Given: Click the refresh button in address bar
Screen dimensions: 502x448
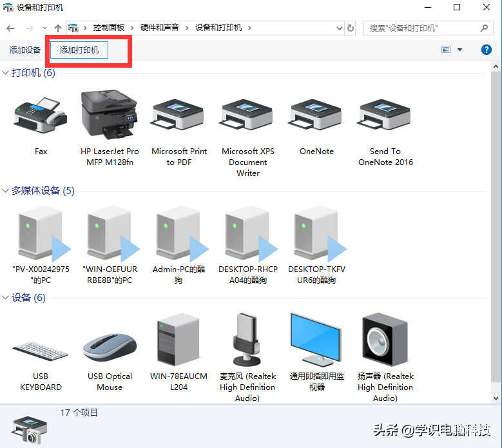Looking at the screenshot, I should [x=351, y=28].
